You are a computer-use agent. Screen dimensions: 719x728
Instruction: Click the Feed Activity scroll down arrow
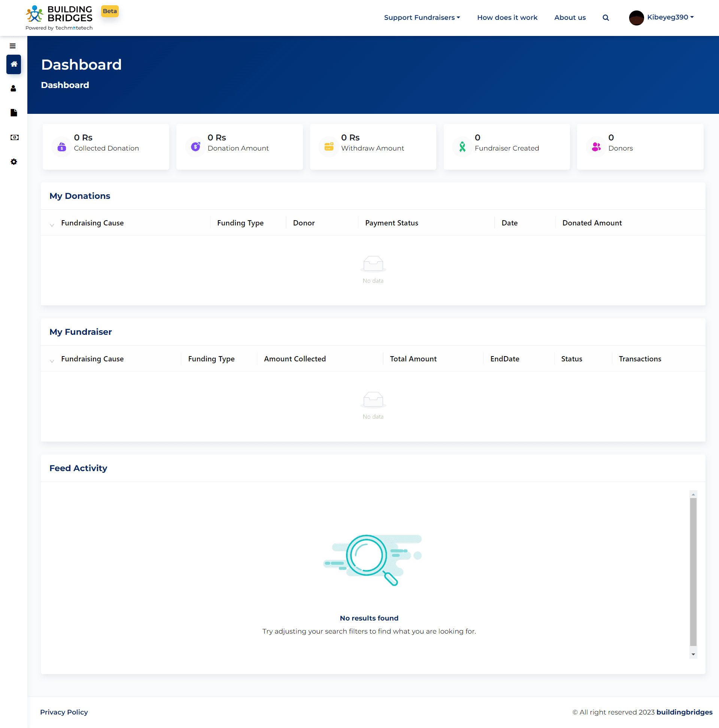point(693,655)
